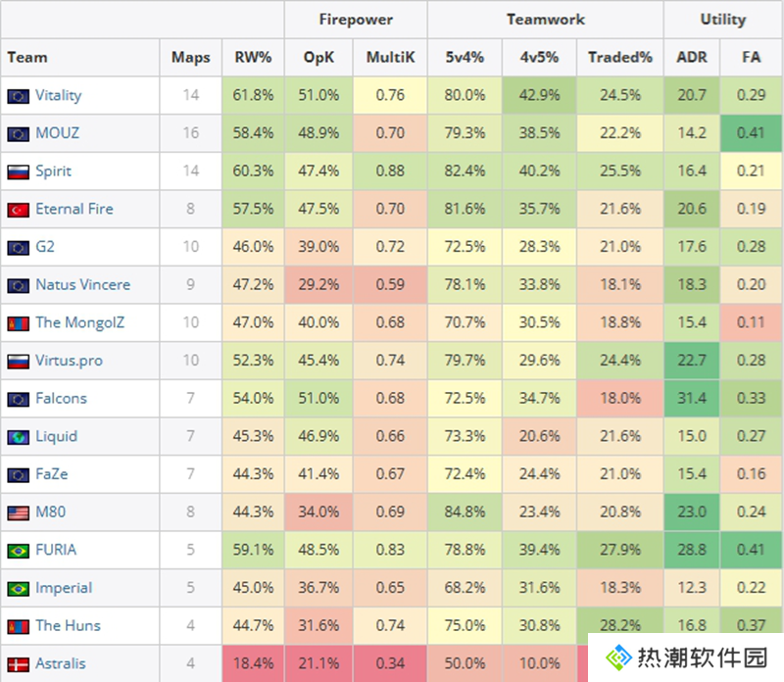Open the Eternal Fire team link
The width and height of the screenshot is (784, 682).
tap(74, 209)
